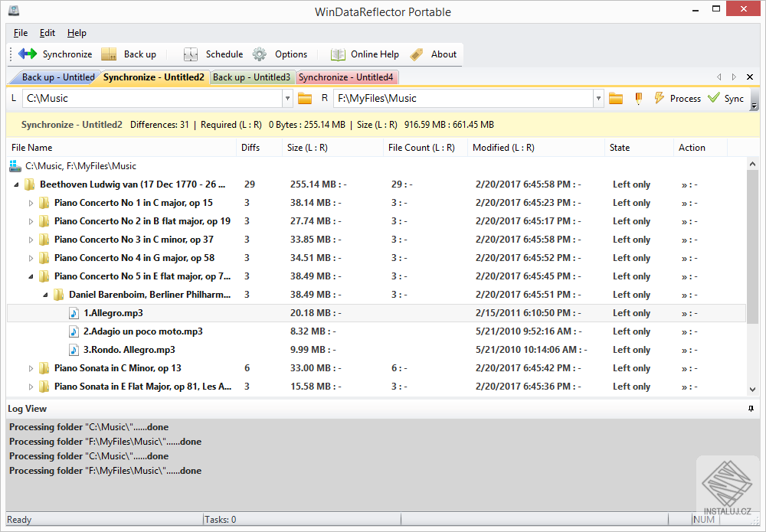Select the 2.Adagio un poco moto.mp3 file
The image size is (766, 532).
[142, 331]
